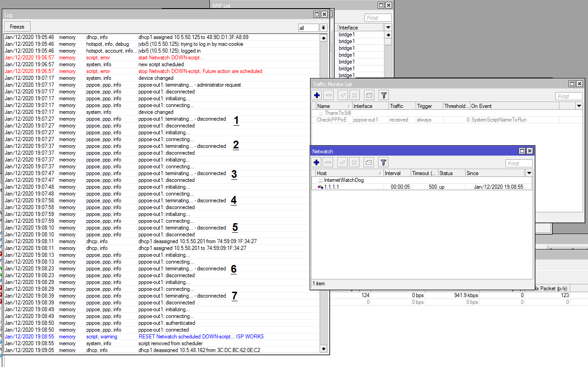The image size is (588, 367).
Task: Disable the selected Netwatch entry
Action: (355, 162)
